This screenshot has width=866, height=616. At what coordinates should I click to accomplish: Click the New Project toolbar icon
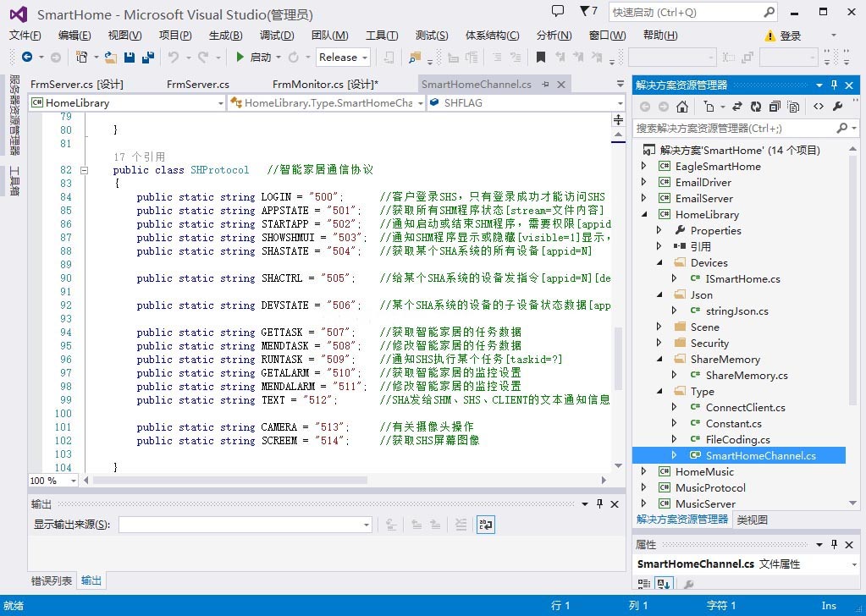click(82, 57)
